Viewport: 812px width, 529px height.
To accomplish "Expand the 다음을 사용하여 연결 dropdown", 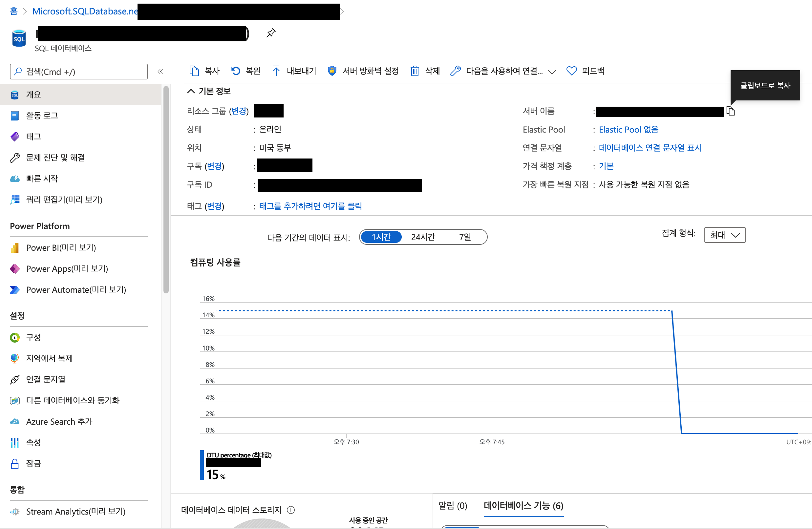I will (552, 72).
